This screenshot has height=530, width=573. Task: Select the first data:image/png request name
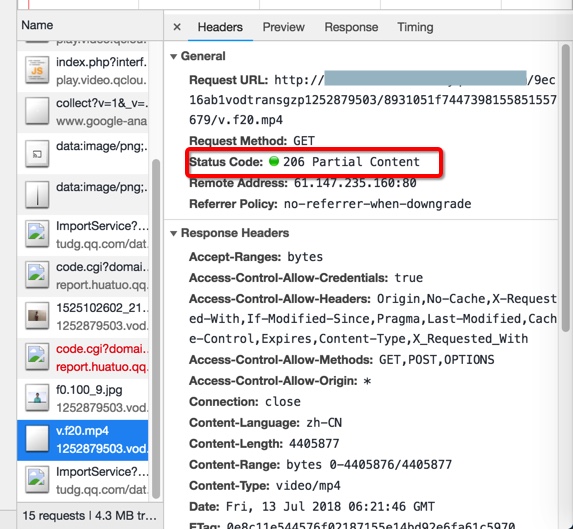pos(102,146)
